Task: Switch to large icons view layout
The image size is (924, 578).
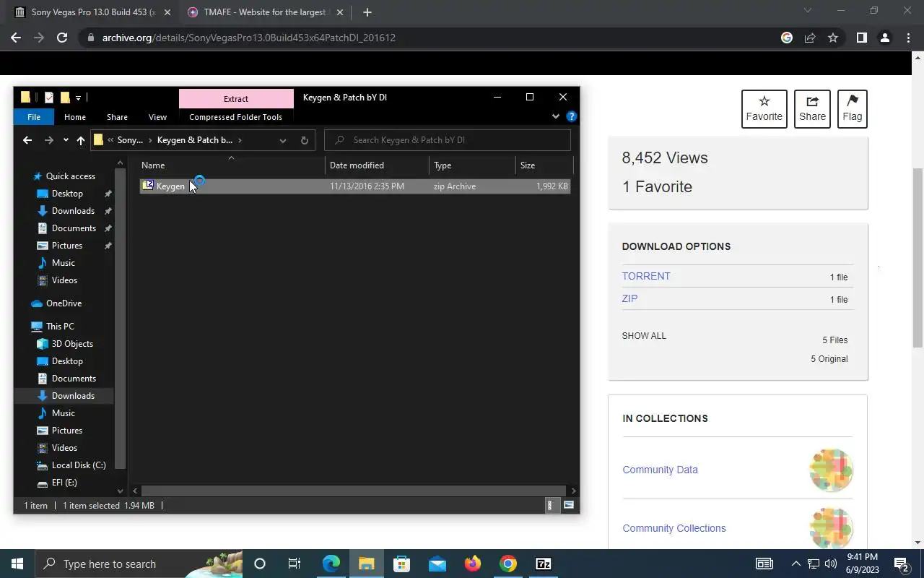Action: pyautogui.click(x=569, y=505)
